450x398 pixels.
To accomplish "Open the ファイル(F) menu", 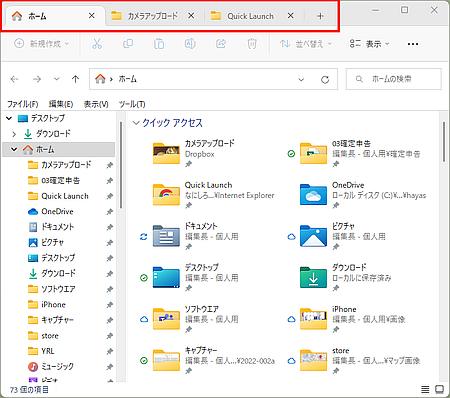I will pos(23,104).
